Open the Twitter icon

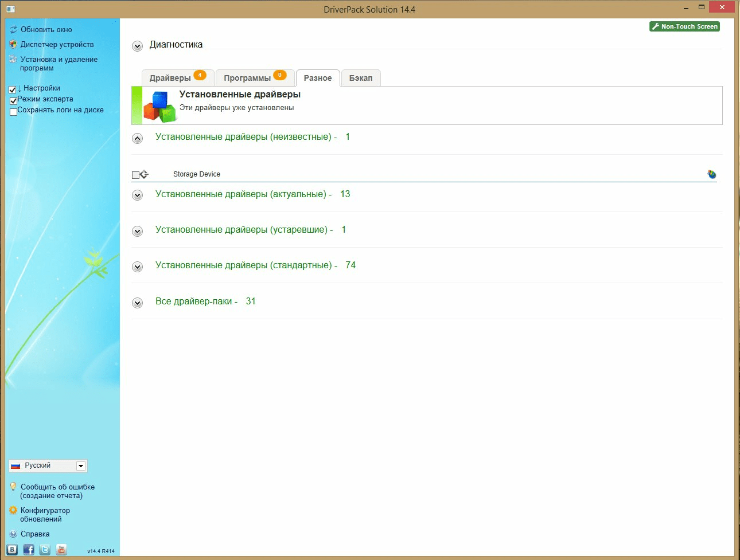[45, 550]
